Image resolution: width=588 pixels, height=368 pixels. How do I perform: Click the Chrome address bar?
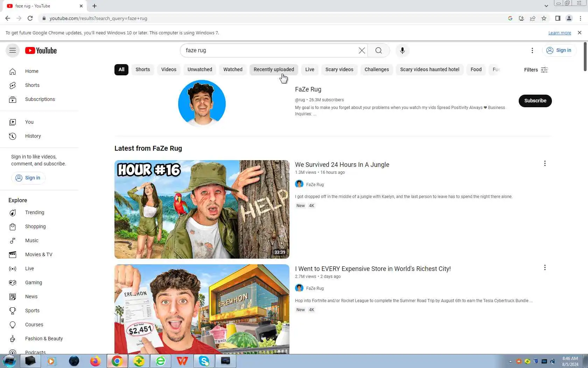(x=273, y=18)
